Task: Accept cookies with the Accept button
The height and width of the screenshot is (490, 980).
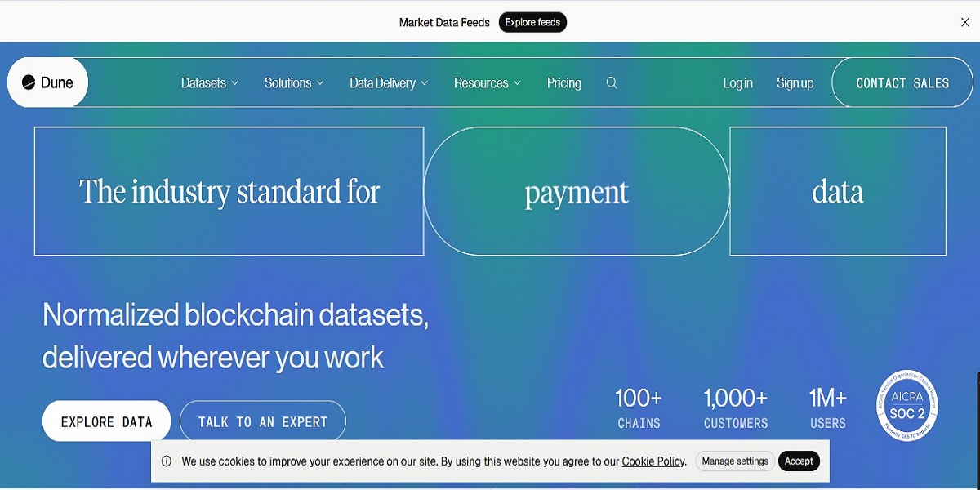Action: tap(799, 461)
